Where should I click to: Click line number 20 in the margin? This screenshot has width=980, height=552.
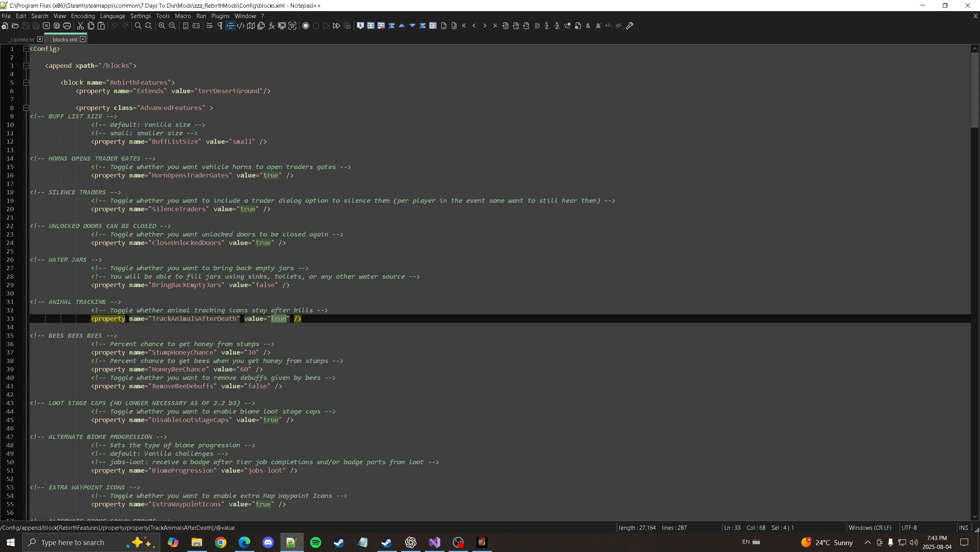click(x=10, y=209)
